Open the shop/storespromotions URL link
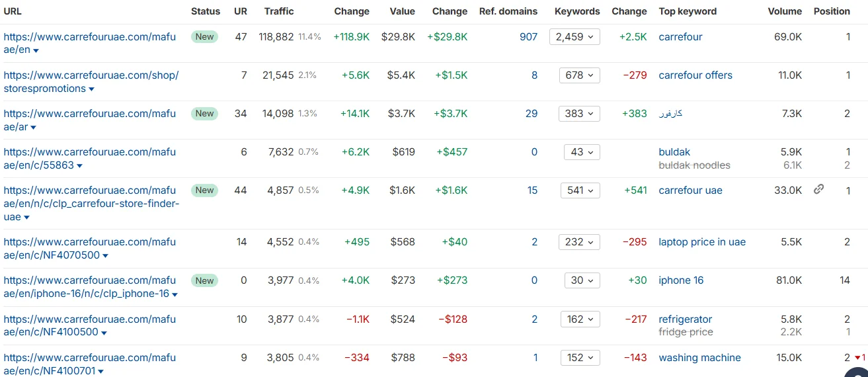 tap(91, 81)
